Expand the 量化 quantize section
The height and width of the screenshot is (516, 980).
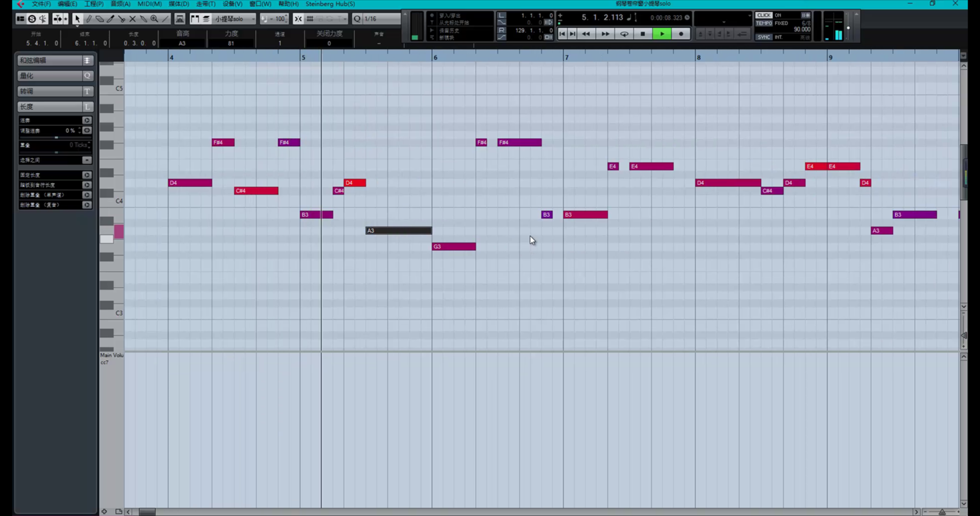pos(55,76)
